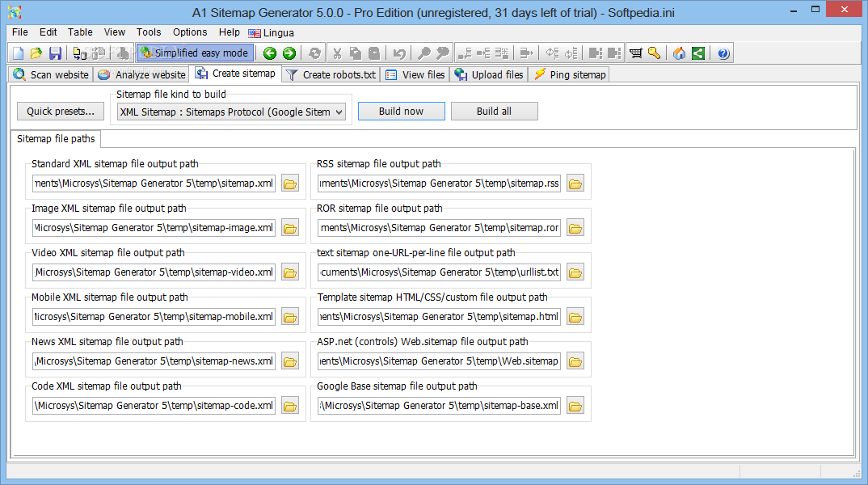
Task: Open the home page house icon
Action: (679, 53)
